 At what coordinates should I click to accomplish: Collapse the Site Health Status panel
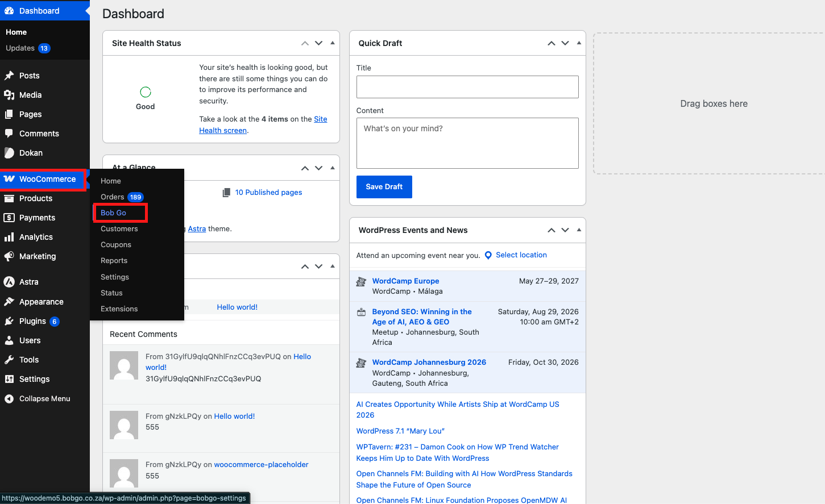point(333,43)
